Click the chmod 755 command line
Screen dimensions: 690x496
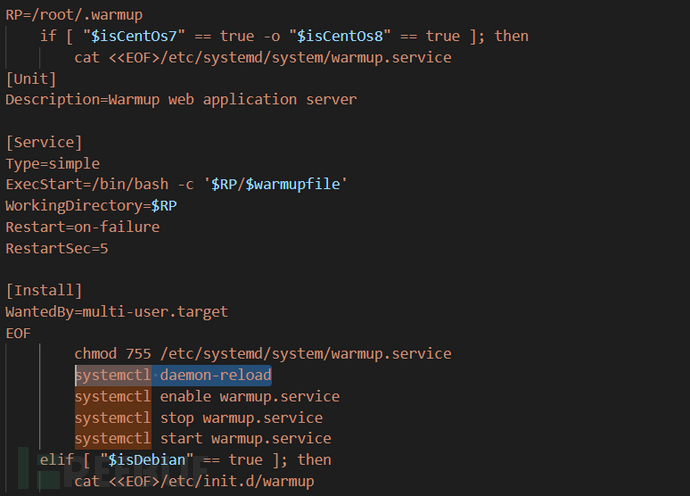(262, 354)
